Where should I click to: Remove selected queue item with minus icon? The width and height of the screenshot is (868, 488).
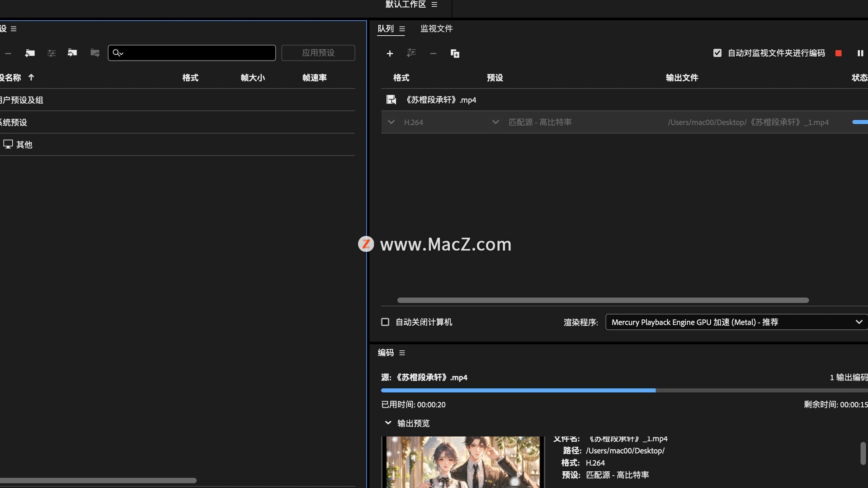pyautogui.click(x=433, y=53)
